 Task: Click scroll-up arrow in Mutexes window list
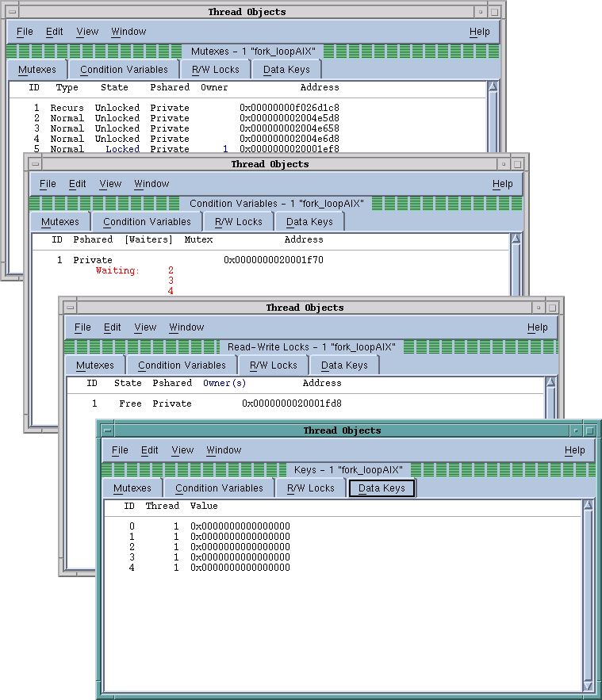point(492,87)
